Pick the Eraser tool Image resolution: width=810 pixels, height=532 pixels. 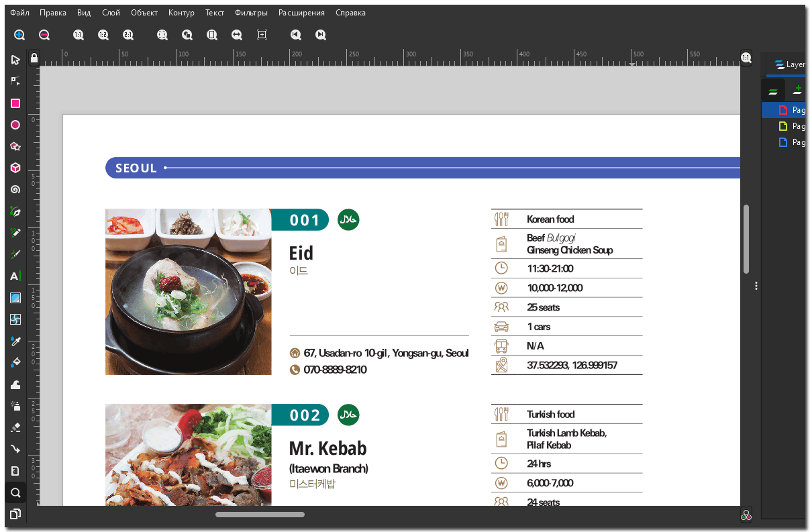tap(15, 427)
